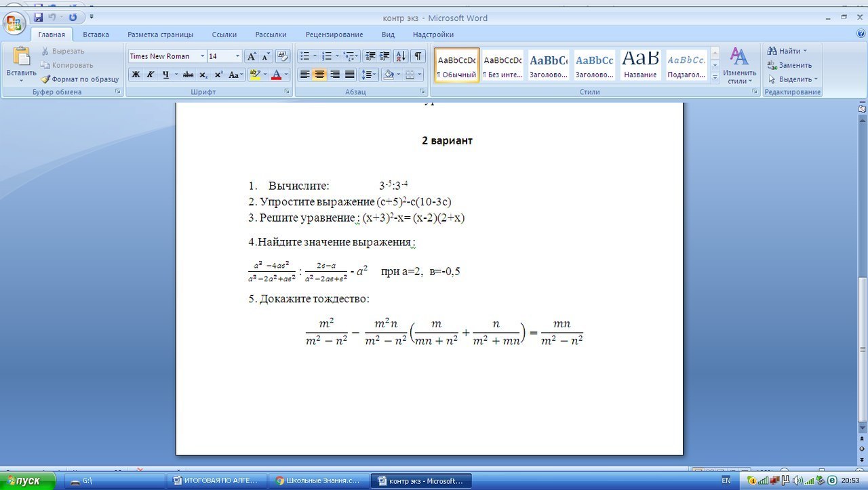
Task: Toggle bold formatting (Ж)
Action: 136,75
